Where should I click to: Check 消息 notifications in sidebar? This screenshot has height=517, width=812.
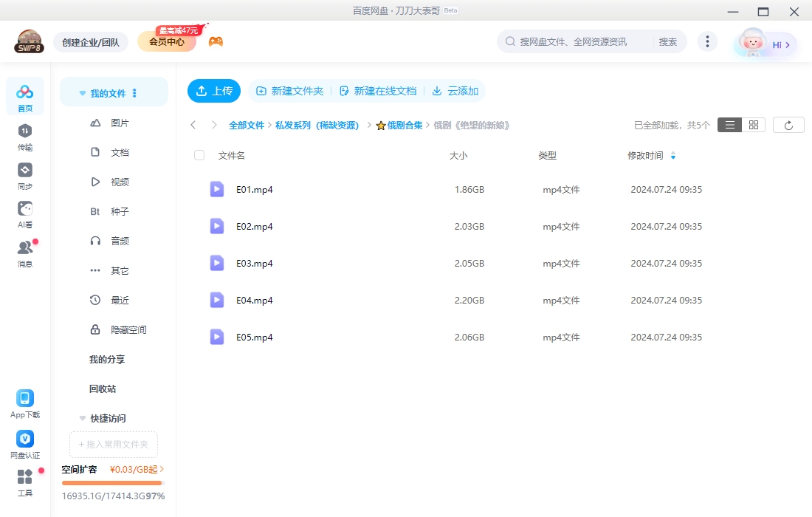pos(24,251)
